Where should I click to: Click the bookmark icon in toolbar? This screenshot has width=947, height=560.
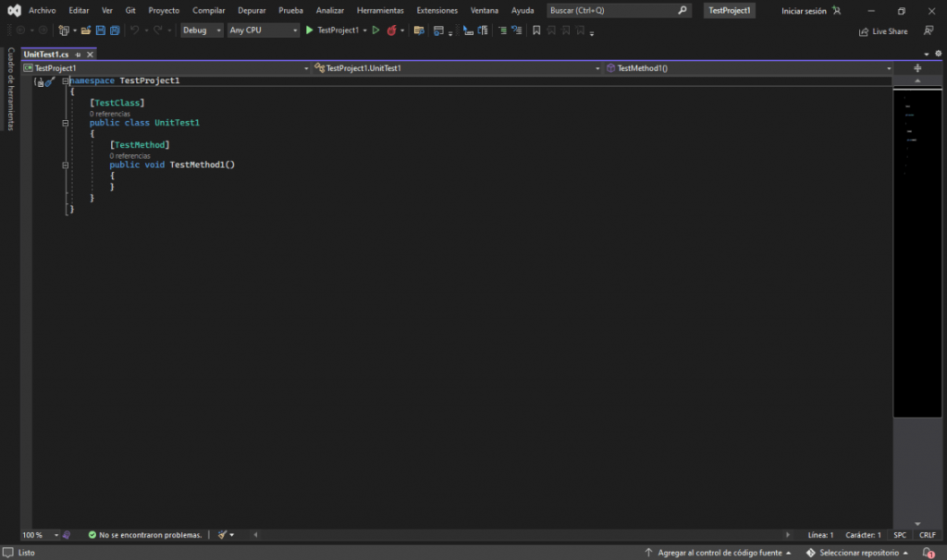pyautogui.click(x=536, y=30)
